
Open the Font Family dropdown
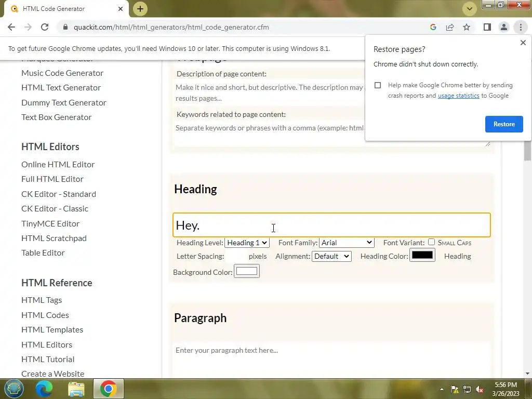(x=347, y=243)
